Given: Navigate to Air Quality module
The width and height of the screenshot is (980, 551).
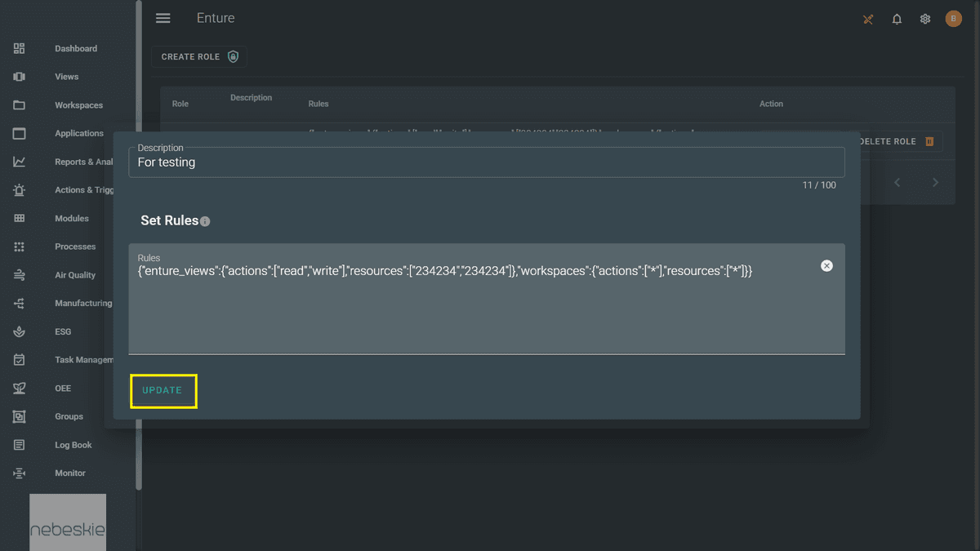Looking at the screenshot, I should (77, 274).
